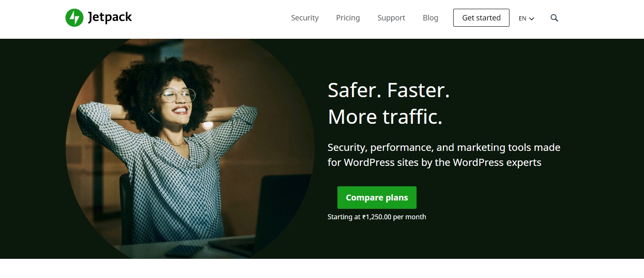Viewport: 644px width, 278px height.
Task: Click the hero photo of the smiling woman
Action: pos(190,148)
